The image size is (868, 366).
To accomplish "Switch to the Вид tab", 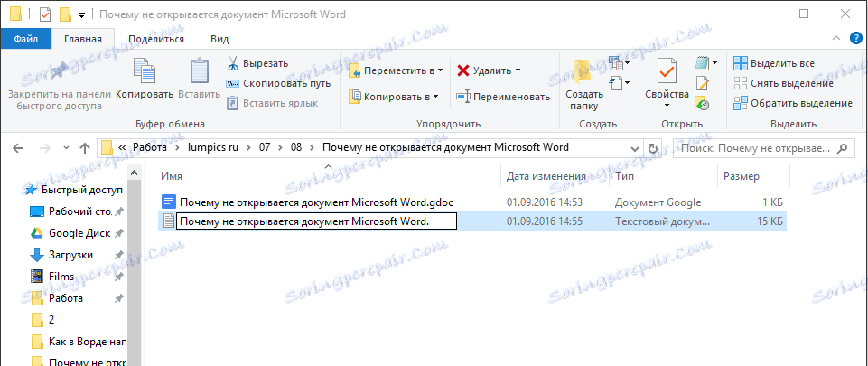I will [x=219, y=39].
